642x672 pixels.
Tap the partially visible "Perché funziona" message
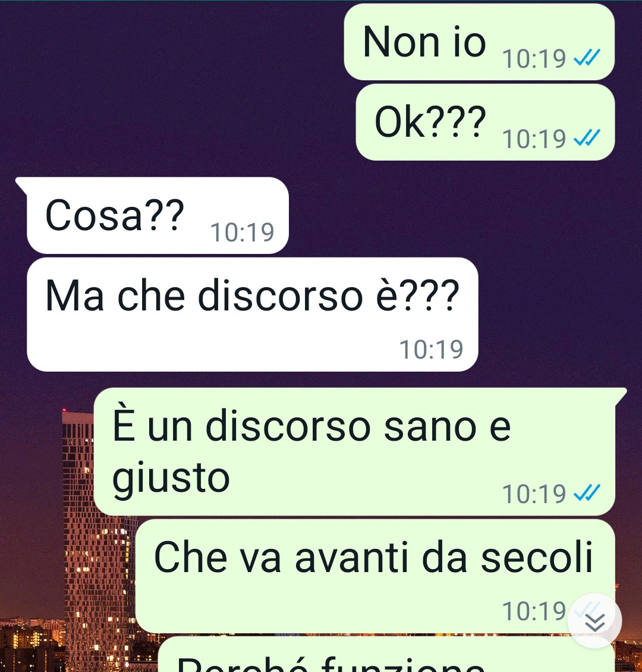point(386,654)
